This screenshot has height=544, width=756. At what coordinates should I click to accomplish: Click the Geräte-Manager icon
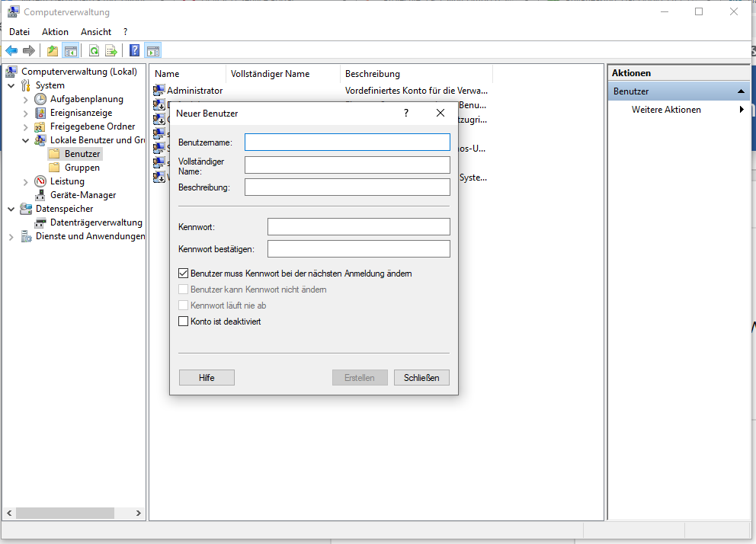coord(40,195)
